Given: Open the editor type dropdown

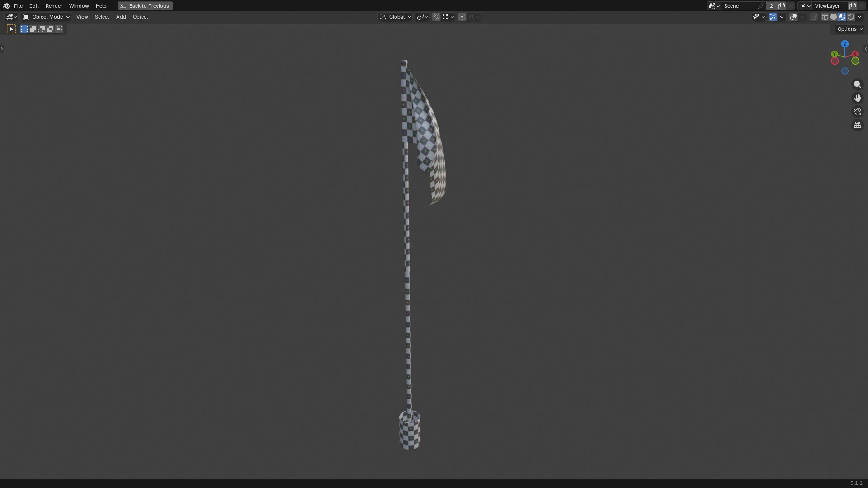Looking at the screenshot, I should (x=11, y=17).
